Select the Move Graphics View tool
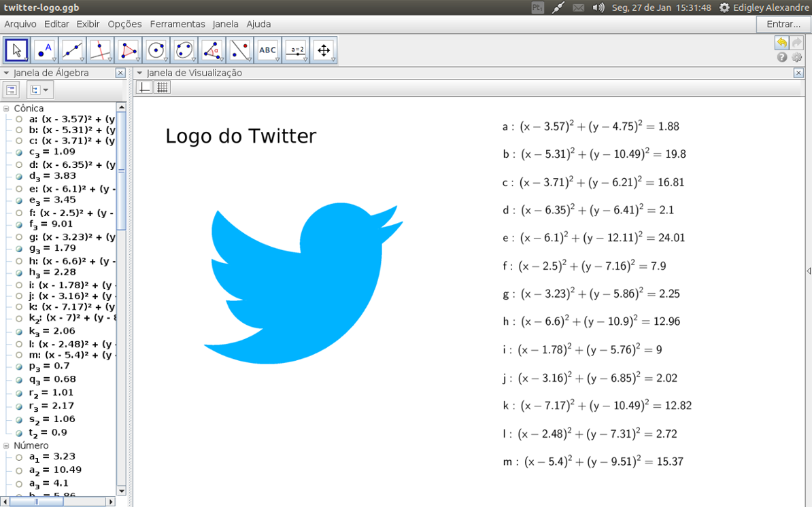 [x=324, y=50]
